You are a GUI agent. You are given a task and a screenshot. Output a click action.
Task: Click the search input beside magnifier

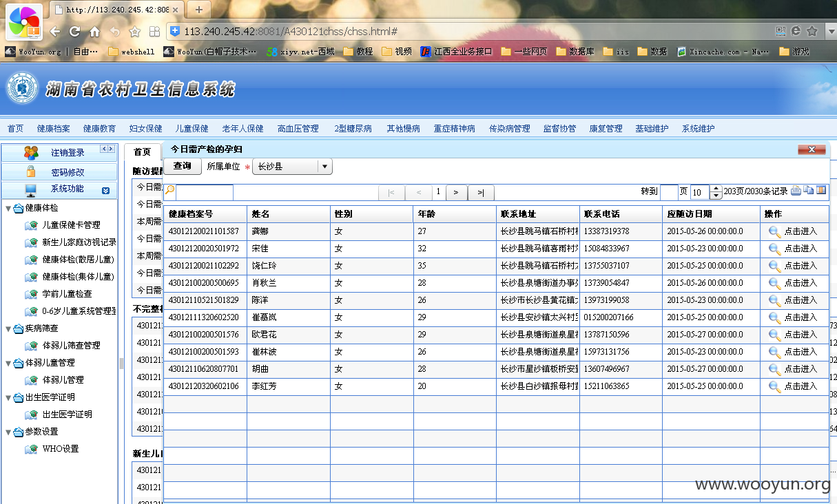pos(205,192)
